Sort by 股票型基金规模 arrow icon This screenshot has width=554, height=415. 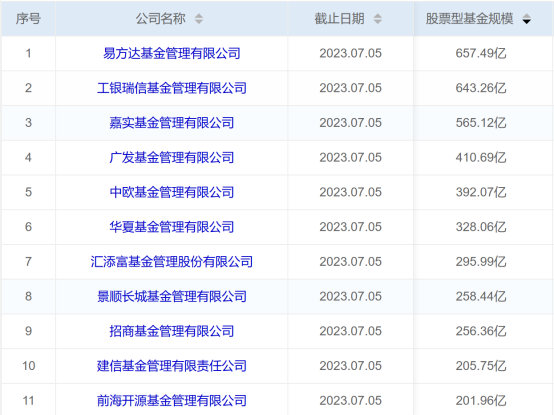[x=526, y=19]
